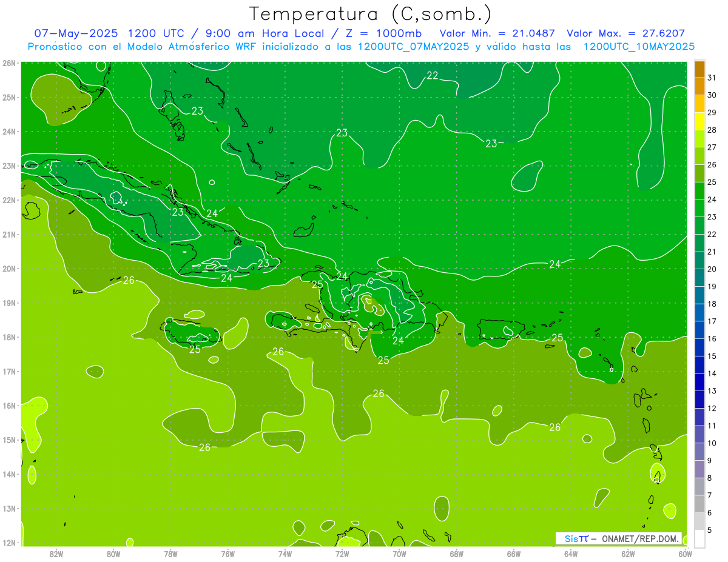Click legend color band between 19 and 20
The image size is (728, 562).
point(699,278)
